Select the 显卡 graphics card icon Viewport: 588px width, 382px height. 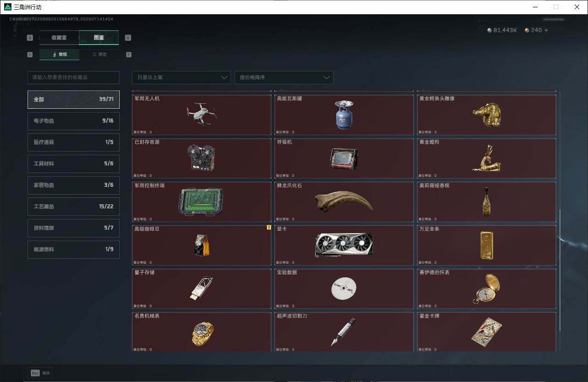pyautogui.click(x=344, y=245)
